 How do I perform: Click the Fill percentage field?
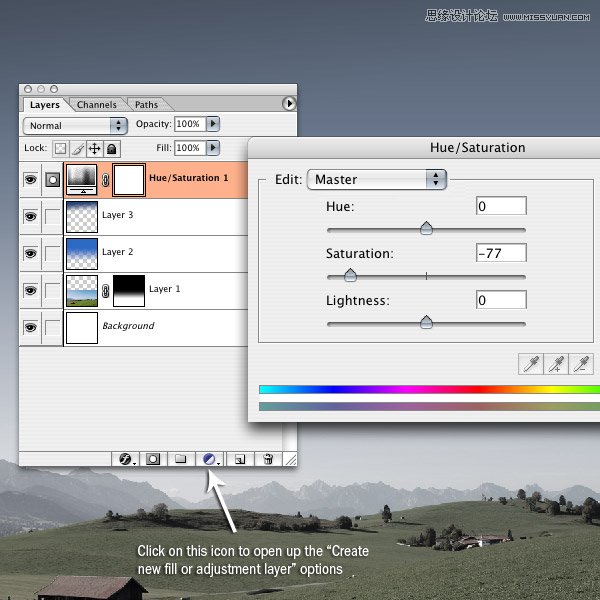point(190,148)
